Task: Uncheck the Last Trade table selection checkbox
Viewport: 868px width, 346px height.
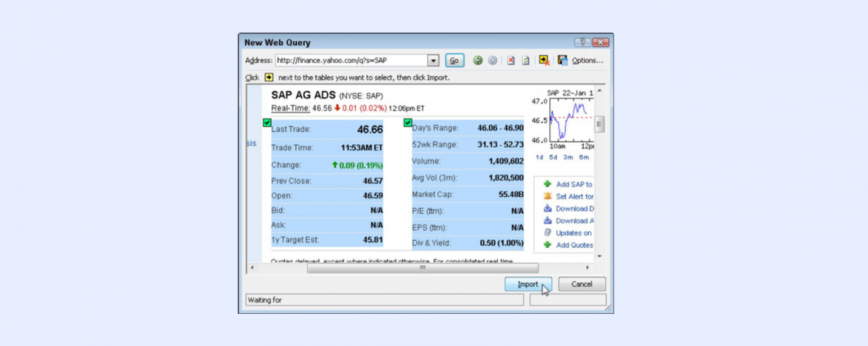Action: (267, 122)
